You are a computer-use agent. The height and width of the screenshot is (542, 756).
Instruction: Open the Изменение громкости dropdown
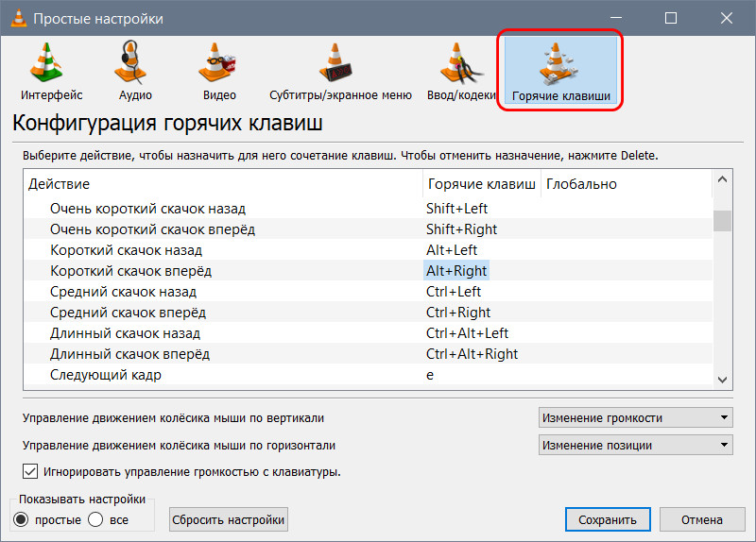[635, 417]
